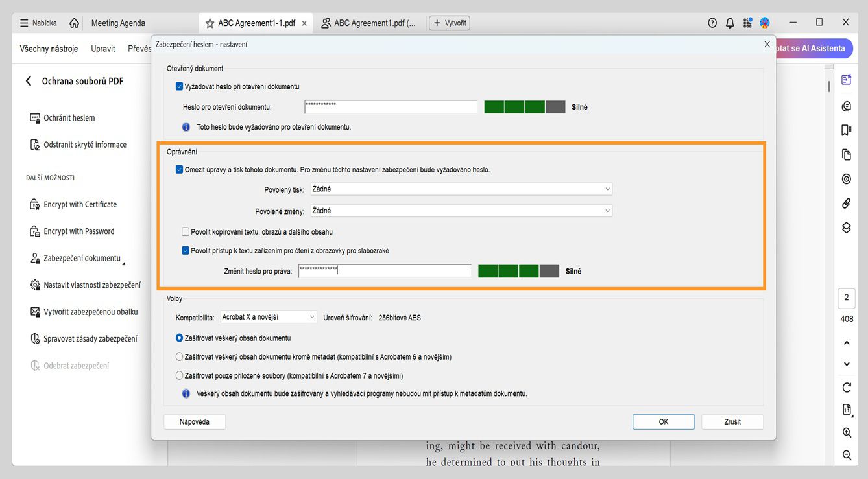This screenshot has width=868, height=479.
Task: Select Zašifrovat veškerý obsah kromě metadat
Action: 180,356
